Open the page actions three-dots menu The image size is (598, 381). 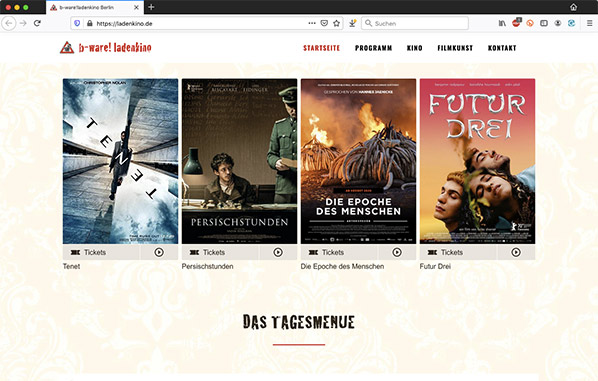coord(312,23)
